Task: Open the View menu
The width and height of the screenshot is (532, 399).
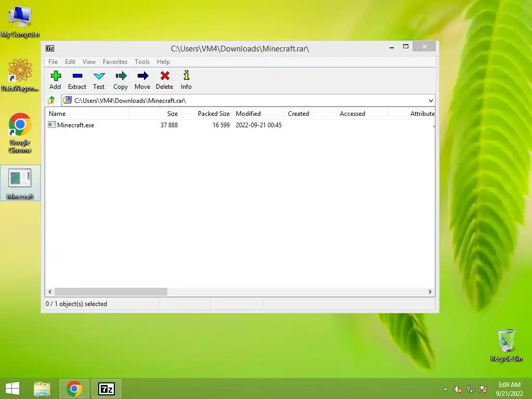Action: pyautogui.click(x=89, y=62)
